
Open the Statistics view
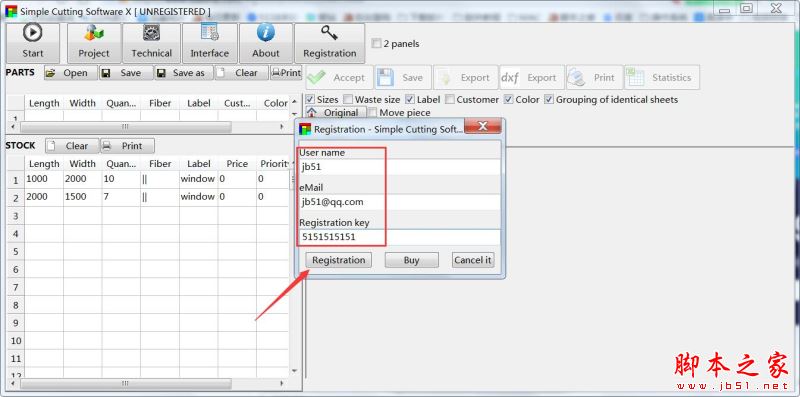662,78
